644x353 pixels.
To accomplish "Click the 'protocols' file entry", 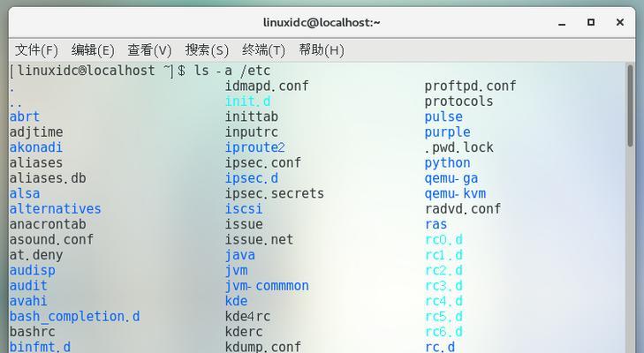I will tap(458, 101).
